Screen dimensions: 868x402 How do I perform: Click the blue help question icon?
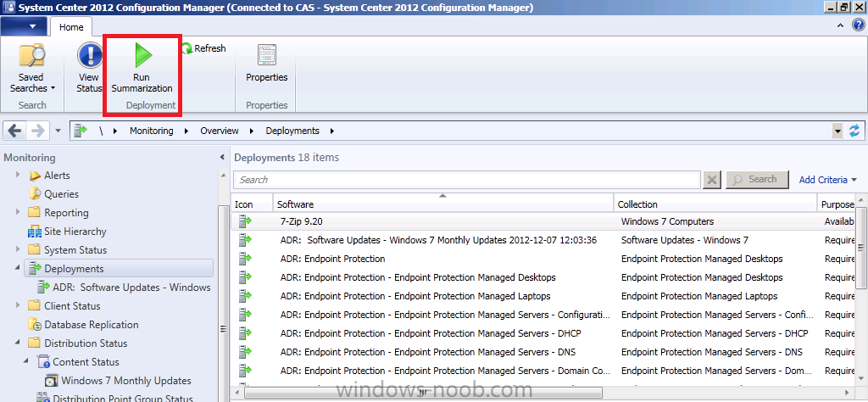coord(859,25)
